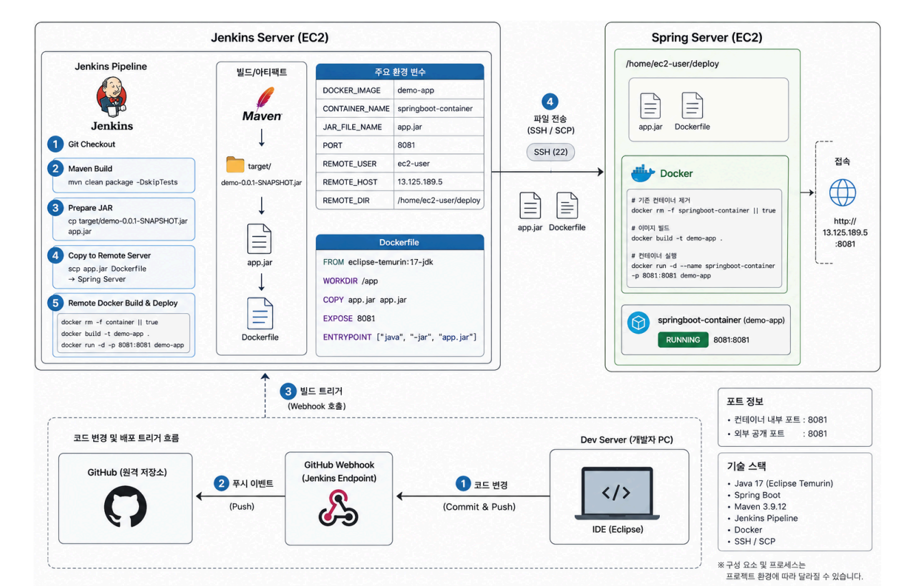The width and height of the screenshot is (901, 588).
Task: Click the Jenkins butler logo
Action: [112, 96]
